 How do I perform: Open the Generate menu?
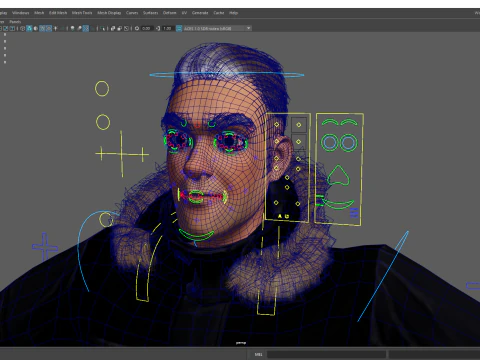[x=200, y=13]
